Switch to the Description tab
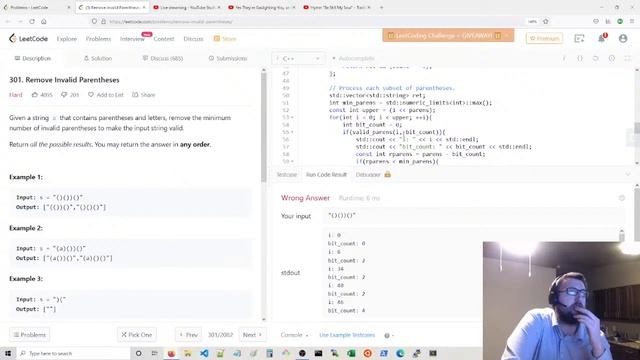Viewport: 640px width, 360px height. pos(33,58)
